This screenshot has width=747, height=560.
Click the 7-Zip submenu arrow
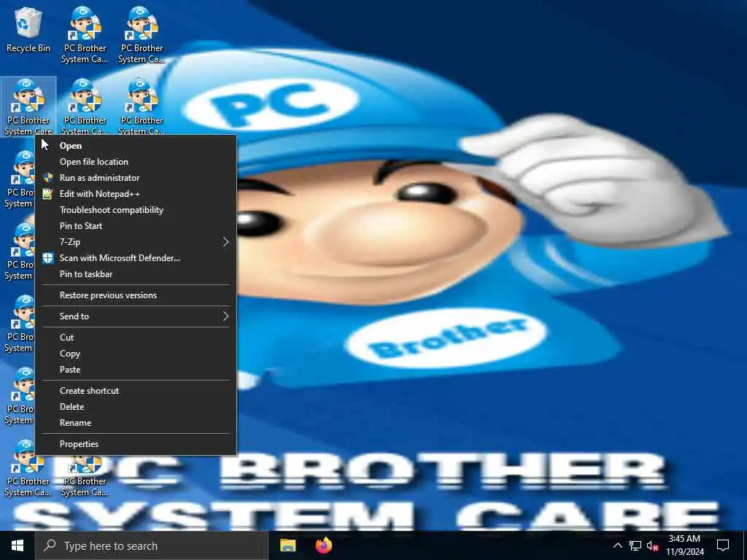point(226,242)
